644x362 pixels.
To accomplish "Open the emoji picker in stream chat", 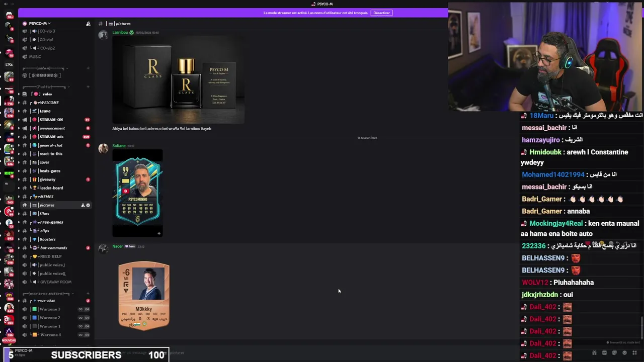I will point(624,353).
